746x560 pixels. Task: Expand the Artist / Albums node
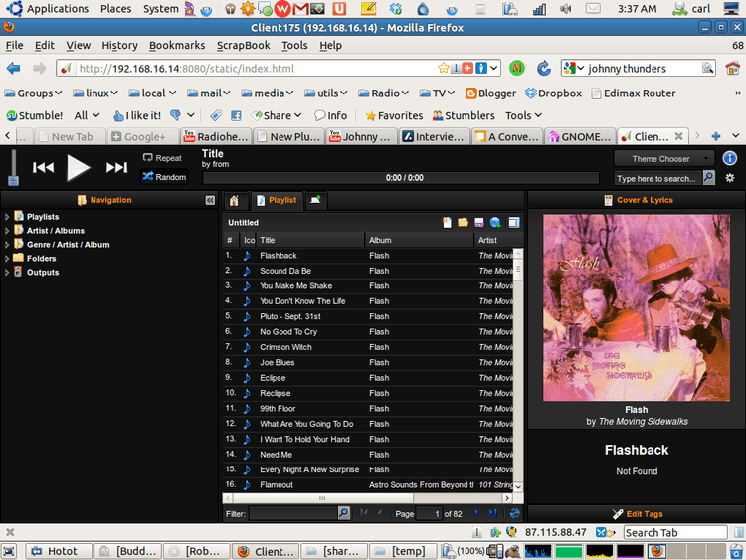point(7,231)
